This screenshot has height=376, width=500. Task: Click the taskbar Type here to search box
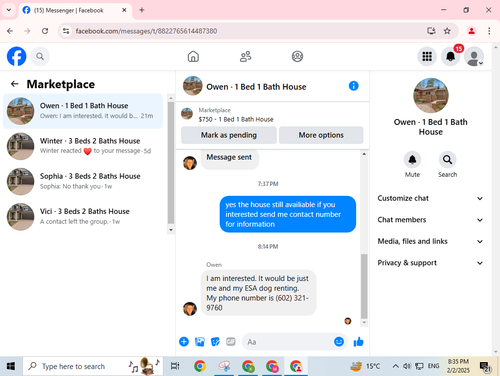click(x=93, y=366)
